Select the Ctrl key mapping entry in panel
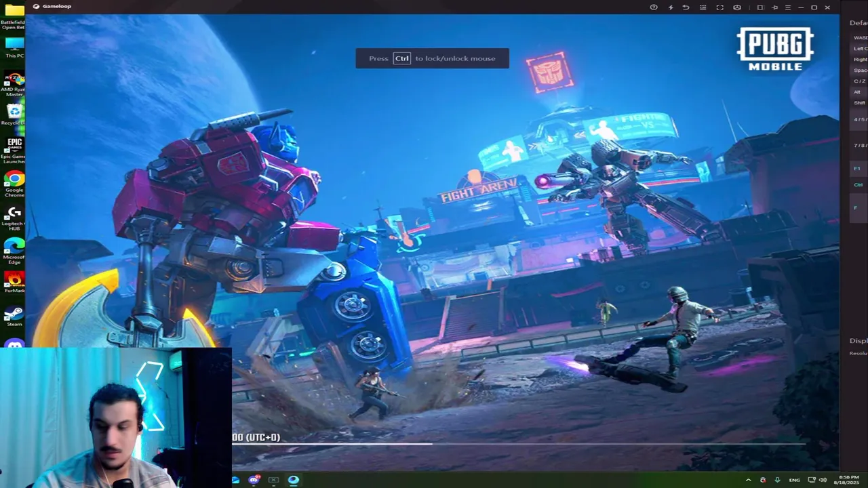The width and height of the screenshot is (868, 488). click(859, 184)
